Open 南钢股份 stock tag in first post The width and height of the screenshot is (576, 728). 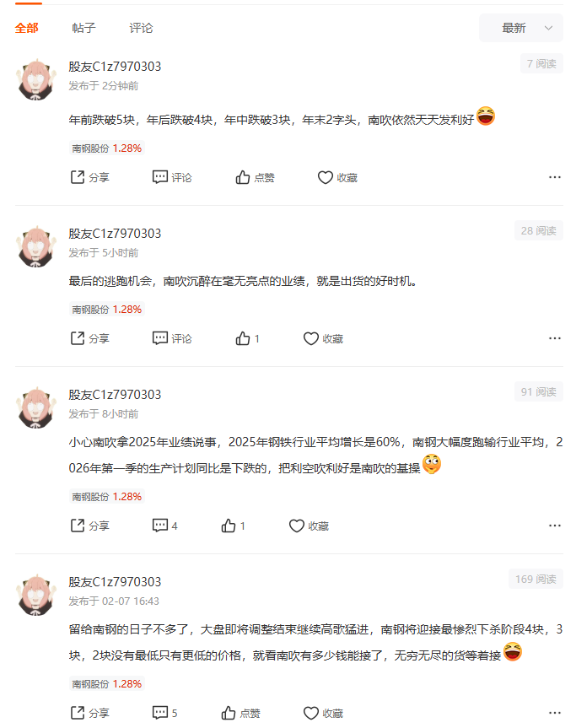click(107, 148)
